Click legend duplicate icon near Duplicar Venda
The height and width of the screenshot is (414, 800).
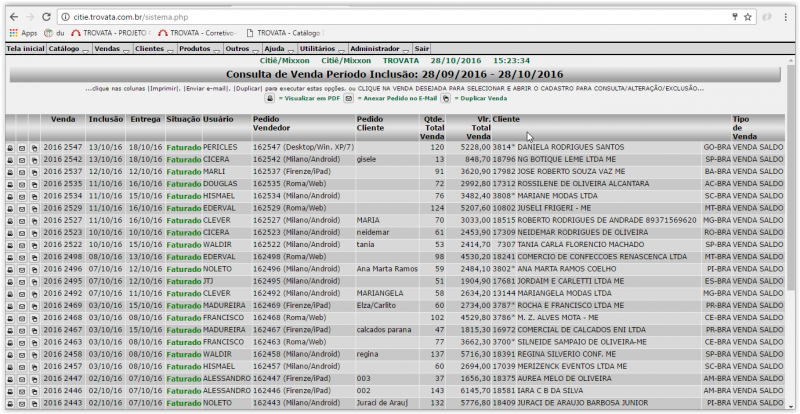coord(445,98)
